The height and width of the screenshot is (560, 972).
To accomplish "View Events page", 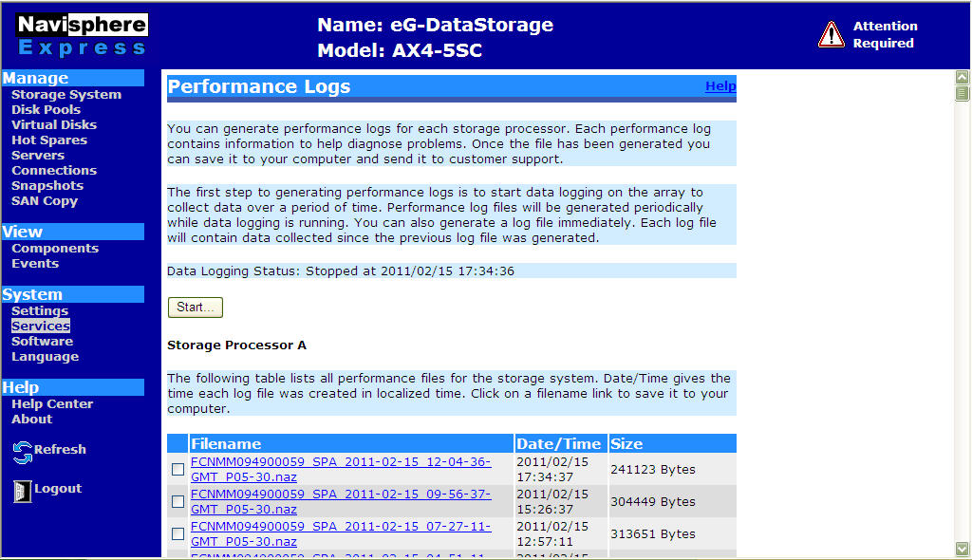I will click(x=35, y=263).
